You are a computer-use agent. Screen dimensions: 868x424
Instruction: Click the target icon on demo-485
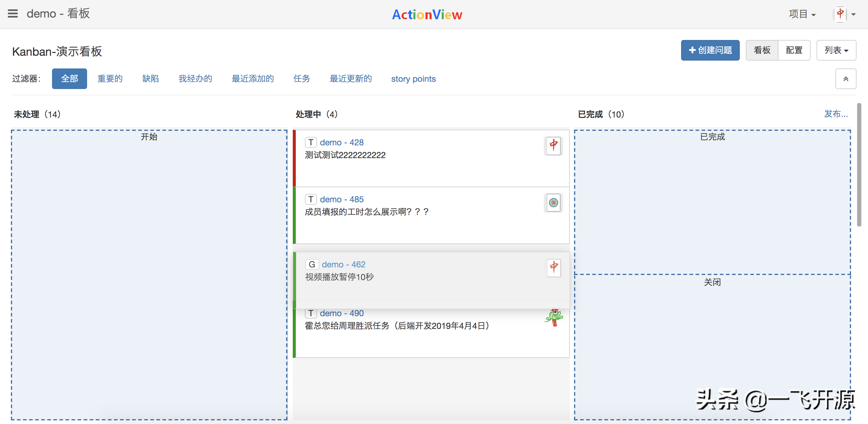click(553, 202)
